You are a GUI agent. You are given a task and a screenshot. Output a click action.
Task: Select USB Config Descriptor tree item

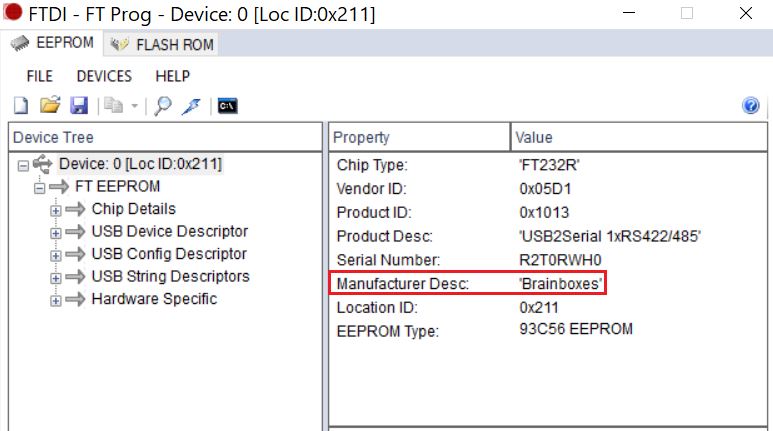pos(169,254)
